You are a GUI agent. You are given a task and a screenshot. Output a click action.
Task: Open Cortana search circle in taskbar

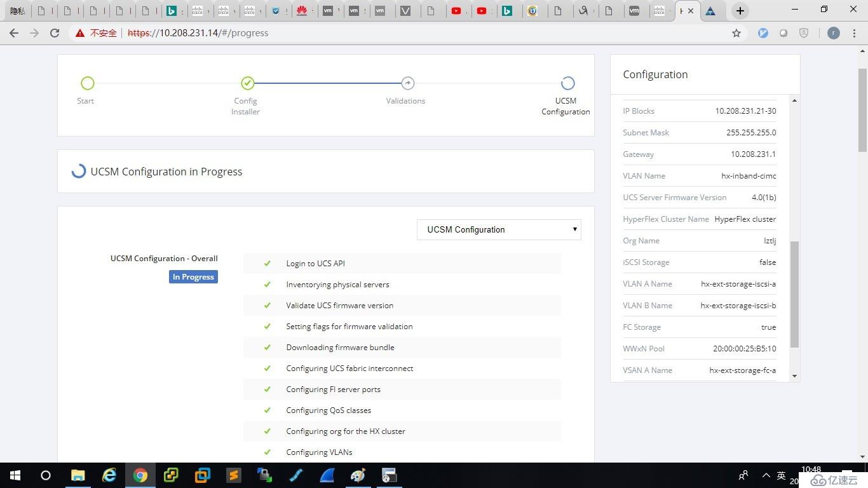(46, 475)
